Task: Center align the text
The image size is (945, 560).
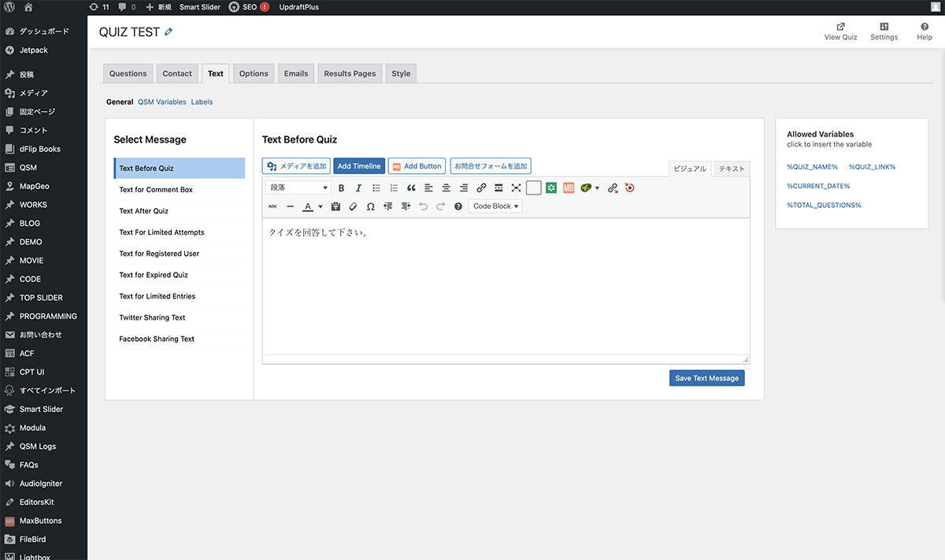Action: pyautogui.click(x=446, y=188)
